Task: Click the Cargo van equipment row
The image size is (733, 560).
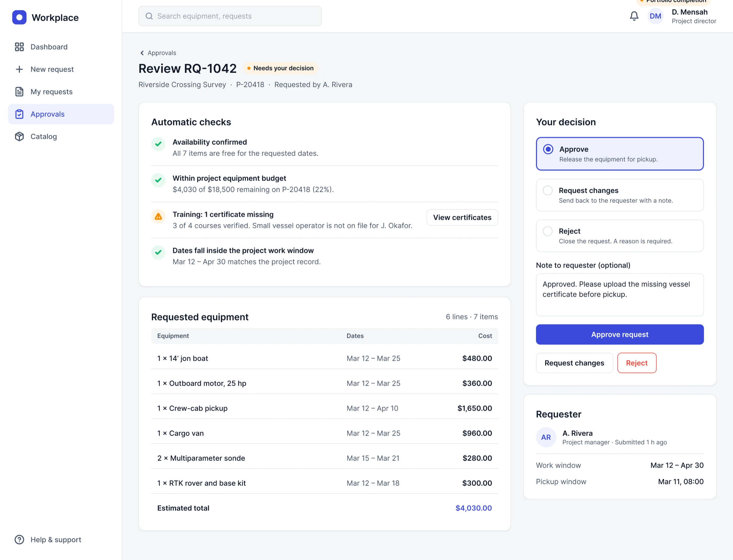Action: 325,433
